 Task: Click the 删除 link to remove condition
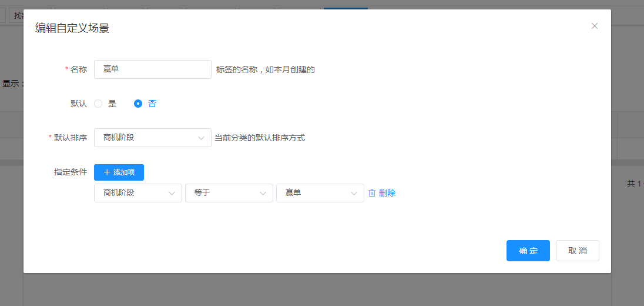coord(387,193)
